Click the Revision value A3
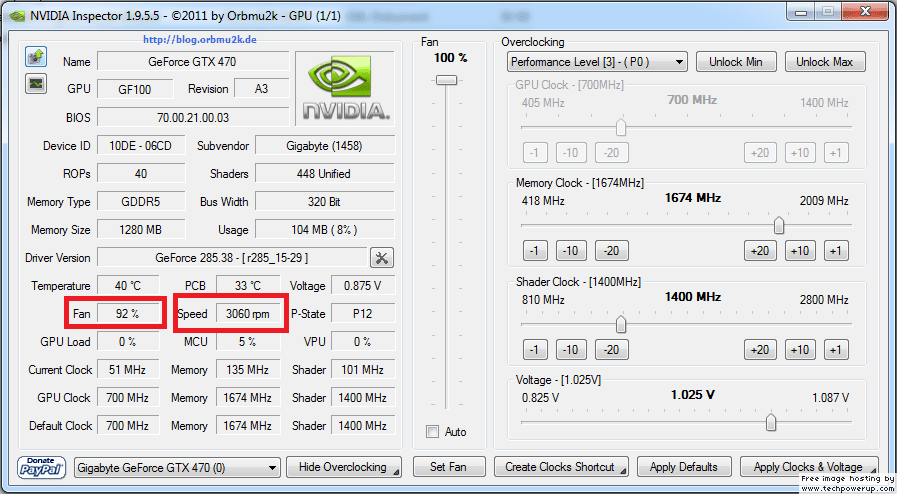 pos(261,89)
